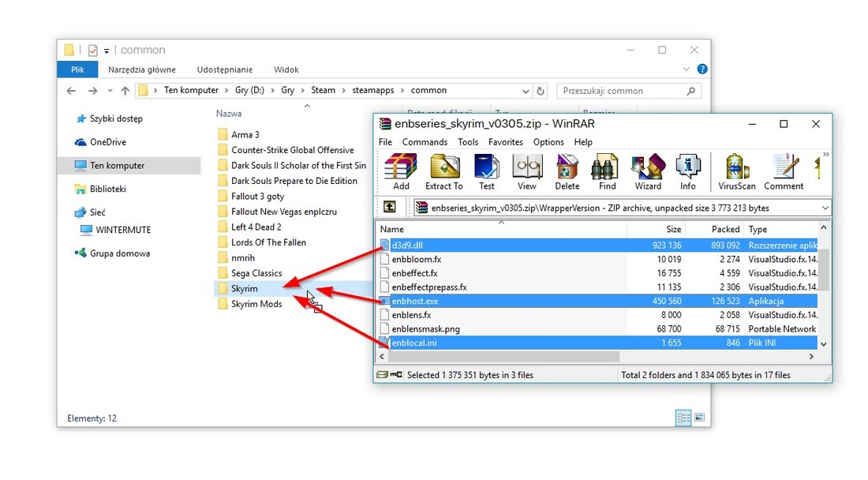Open Explorer help question mark

coord(702,69)
